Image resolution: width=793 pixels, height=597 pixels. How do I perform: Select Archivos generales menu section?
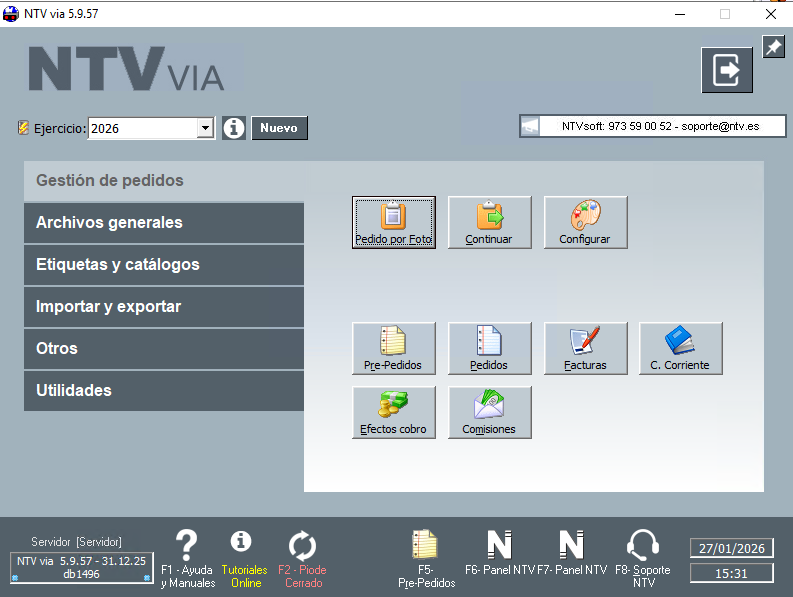(164, 223)
